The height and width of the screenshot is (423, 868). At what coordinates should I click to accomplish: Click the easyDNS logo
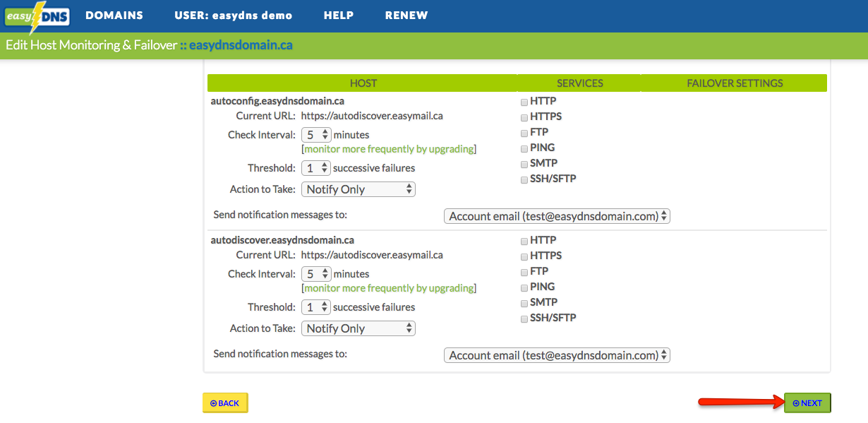click(x=37, y=17)
